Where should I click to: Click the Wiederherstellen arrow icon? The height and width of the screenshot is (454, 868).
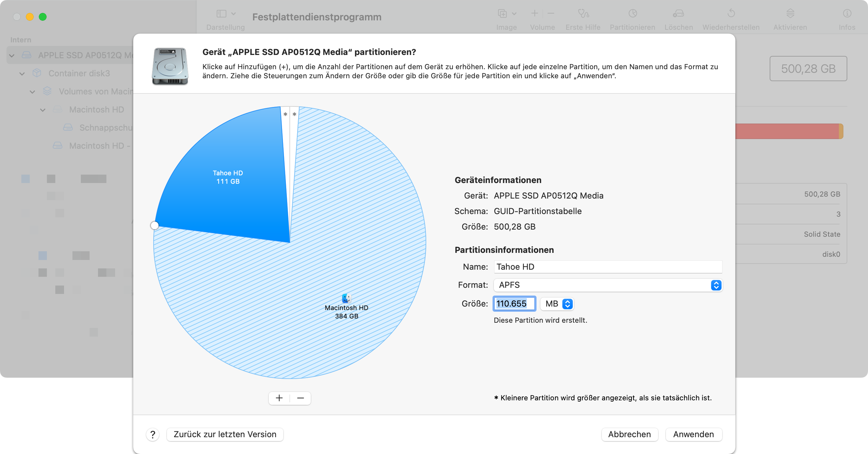point(731,14)
